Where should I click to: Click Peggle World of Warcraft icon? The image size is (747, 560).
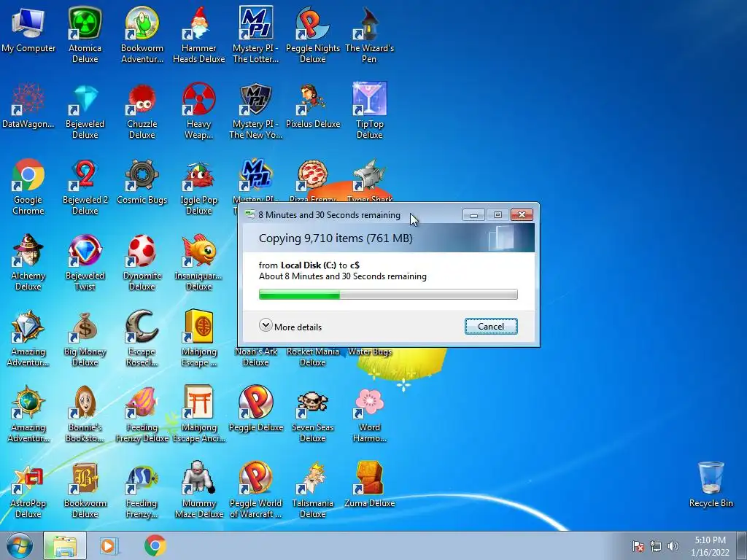tap(256, 489)
